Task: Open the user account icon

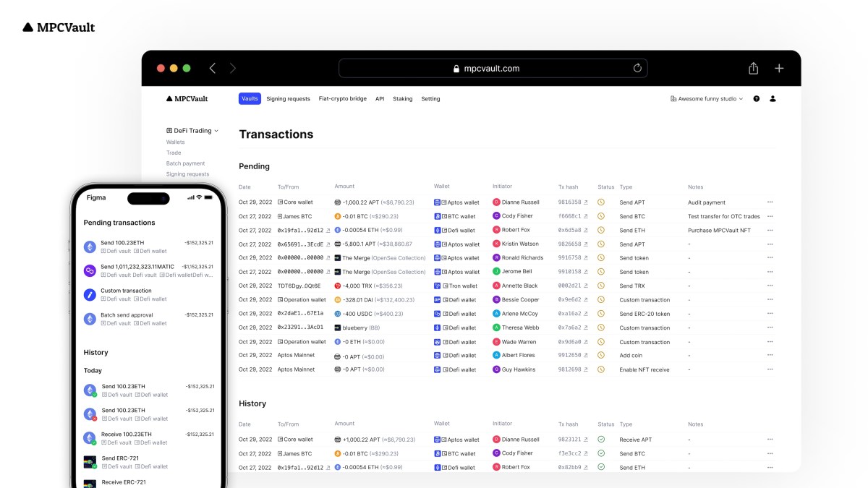Action: pyautogui.click(x=771, y=98)
